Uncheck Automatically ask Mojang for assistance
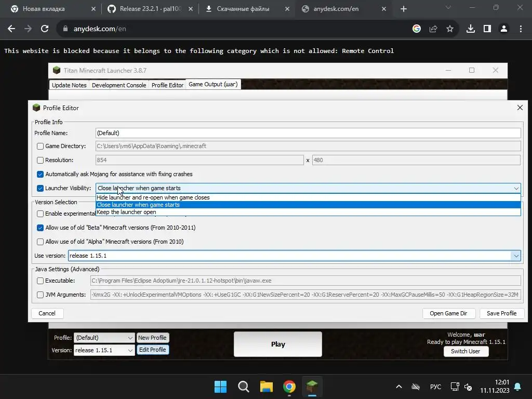This screenshot has height=399, width=532. [40, 174]
